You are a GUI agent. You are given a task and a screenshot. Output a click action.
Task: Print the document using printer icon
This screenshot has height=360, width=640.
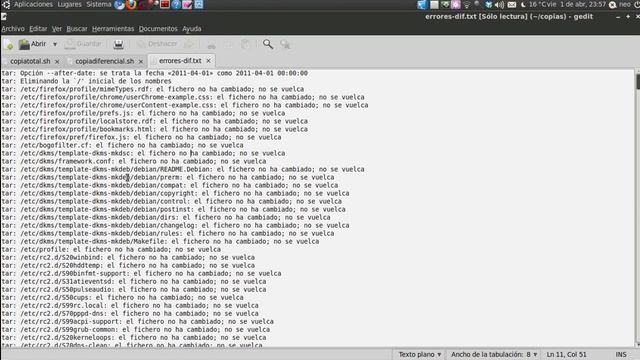[118, 44]
